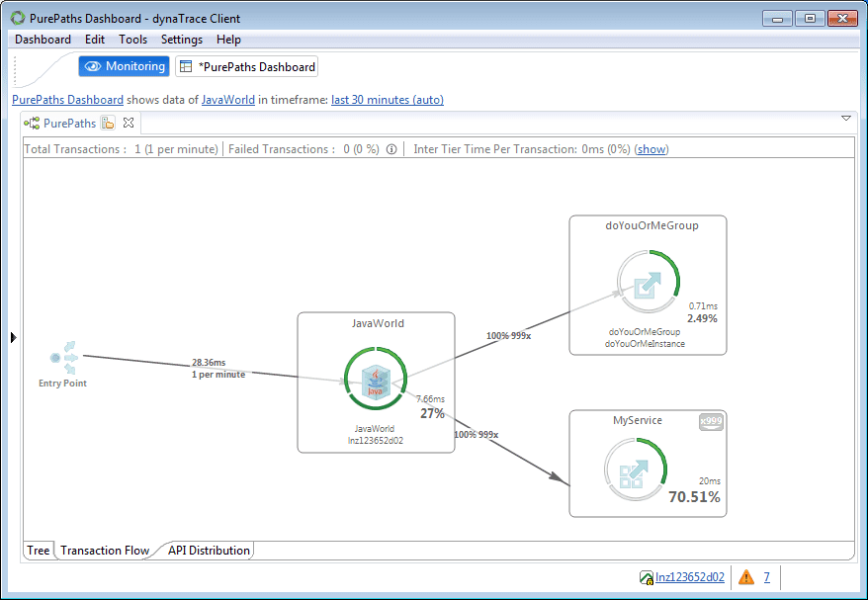This screenshot has height=600, width=868.
Task: Click the lock/source icon next to PurePaths
Action: (108, 123)
